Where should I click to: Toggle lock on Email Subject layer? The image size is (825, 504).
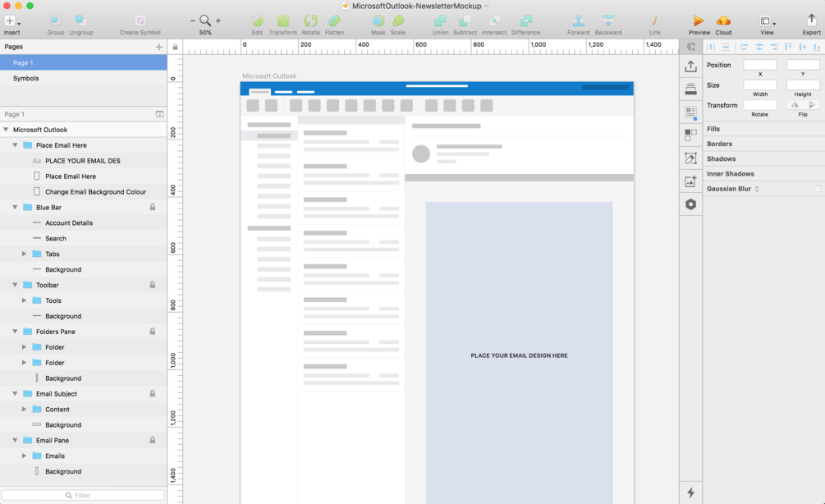(x=153, y=393)
